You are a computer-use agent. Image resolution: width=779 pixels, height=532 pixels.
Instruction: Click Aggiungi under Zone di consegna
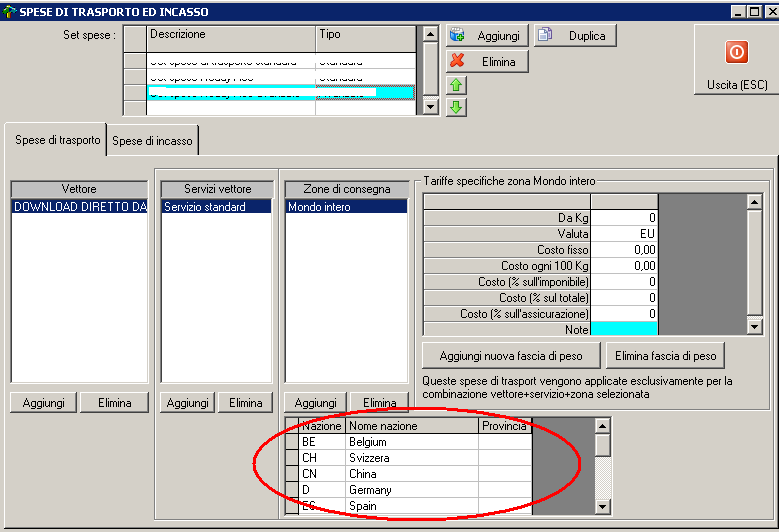click(x=315, y=403)
